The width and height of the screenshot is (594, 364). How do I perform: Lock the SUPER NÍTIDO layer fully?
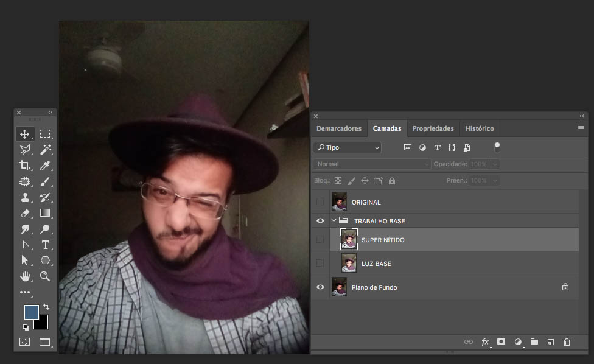pos(393,180)
